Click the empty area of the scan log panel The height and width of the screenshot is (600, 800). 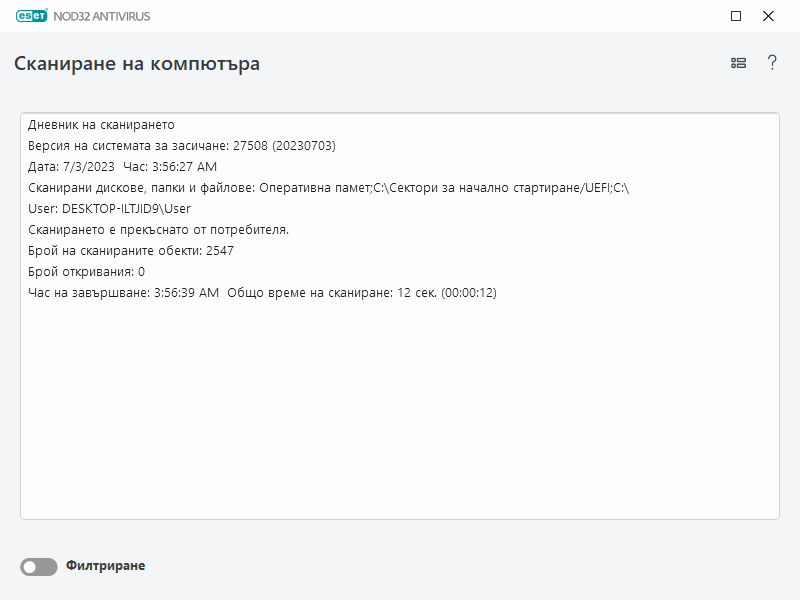(400, 420)
